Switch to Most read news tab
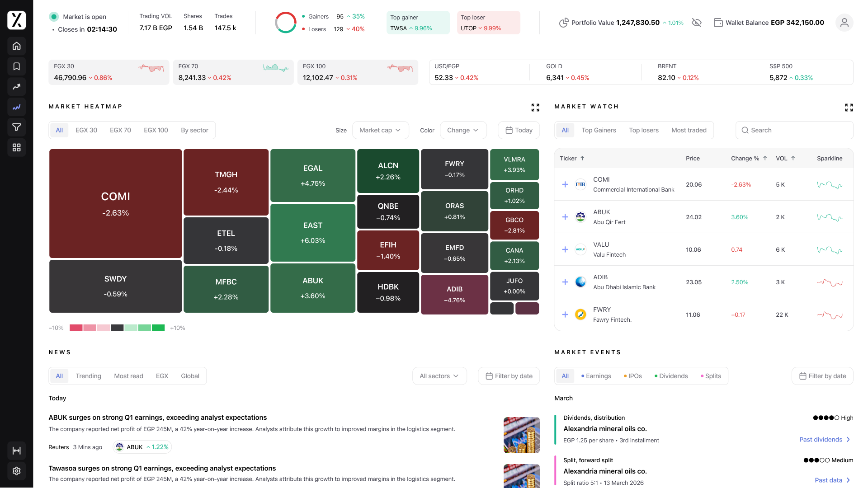Image resolution: width=868 pixels, height=488 pixels. click(128, 376)
